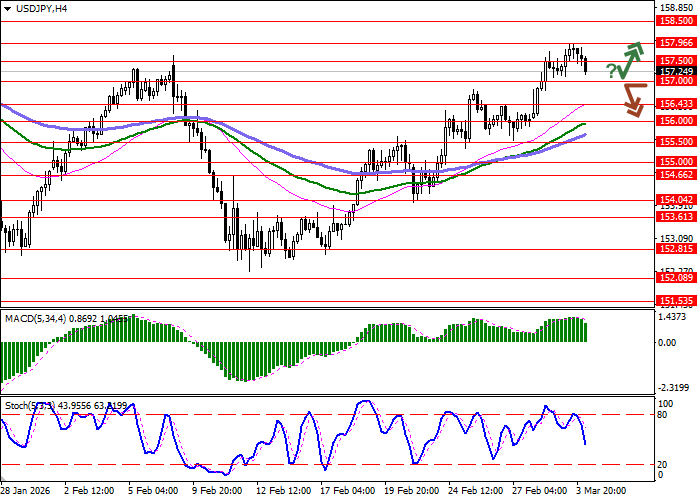Click the green upward arrow
The height and width of the screenshot is (500, 700).
pos(630,58)
